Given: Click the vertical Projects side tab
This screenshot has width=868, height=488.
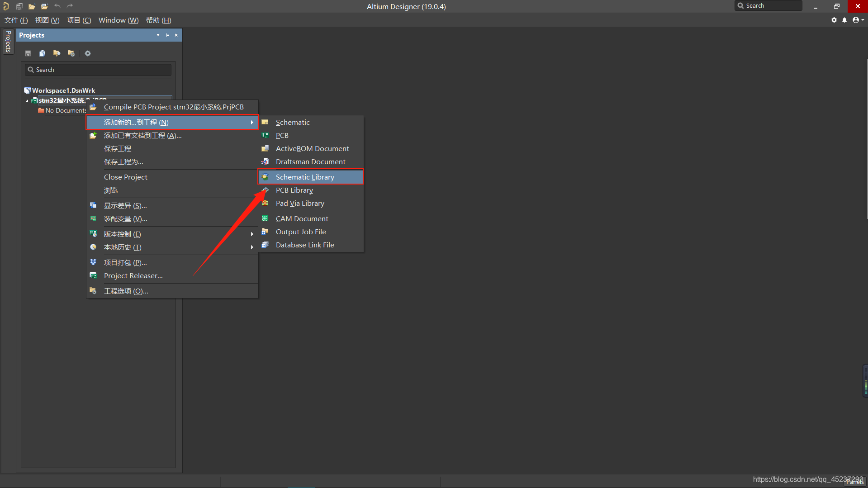Looking at the screenshot, I should tap(8, 42).
